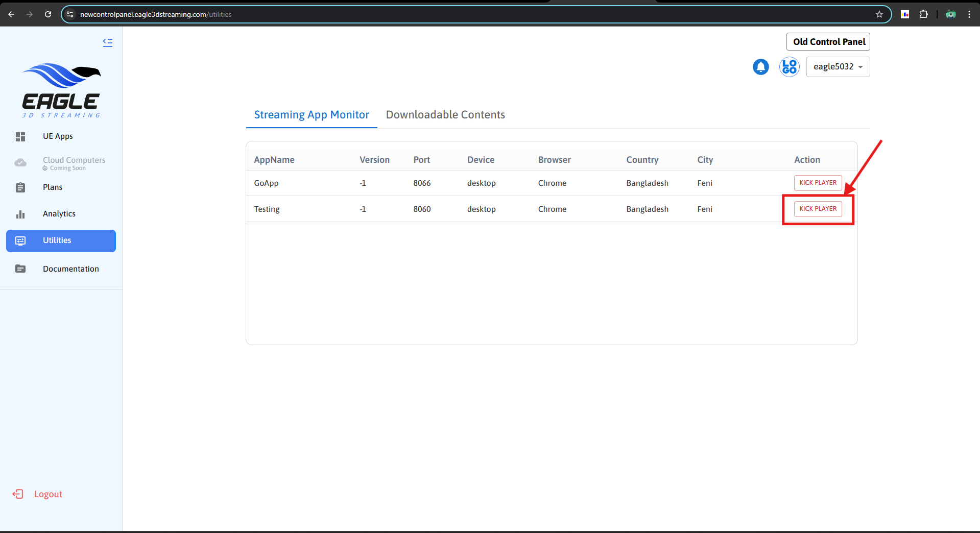The height and width of the screenshot is (533, 980).
Task: Kick the player from GoApp
Action: point(818,183)
